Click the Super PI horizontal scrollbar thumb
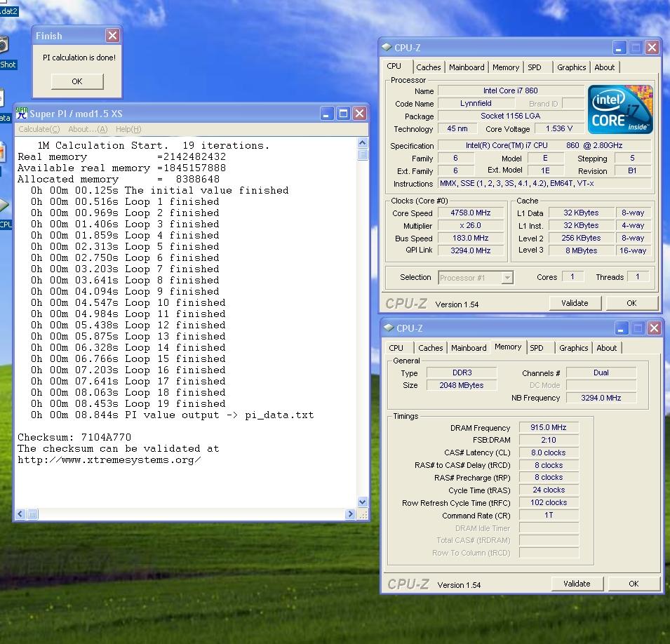Image resolution: width=670 pixels, height=644 pixels. [x=32, y=514]
